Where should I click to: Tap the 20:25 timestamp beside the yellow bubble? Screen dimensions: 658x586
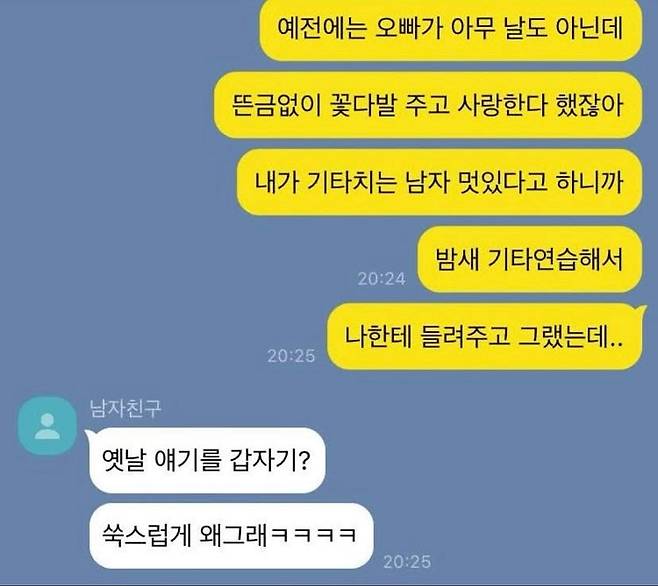(291, 356)
